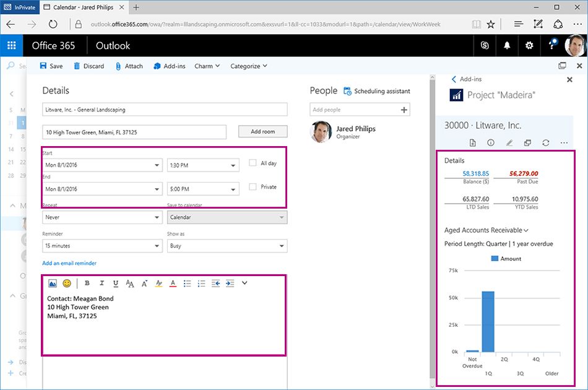Click the Add room button
The width and height of the screenshot is (588, 390).
pyautogui.click(x=263, y=131)
